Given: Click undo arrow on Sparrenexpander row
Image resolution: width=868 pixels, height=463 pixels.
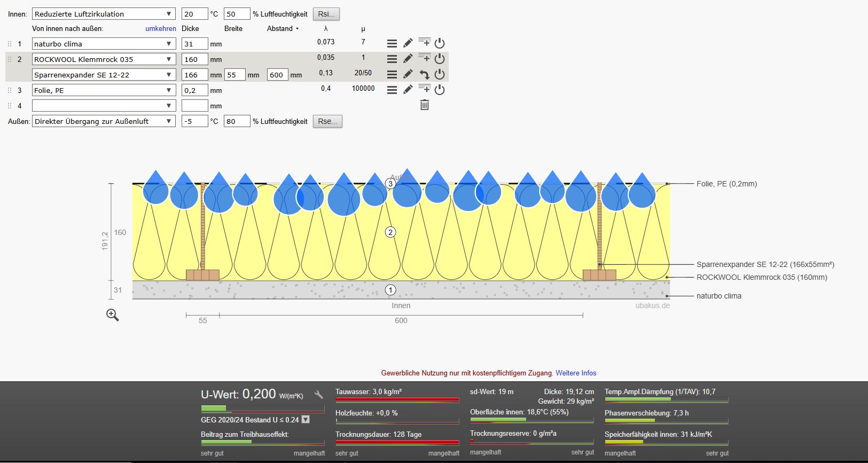Looking at the screenshot, I should pos(425,75).
